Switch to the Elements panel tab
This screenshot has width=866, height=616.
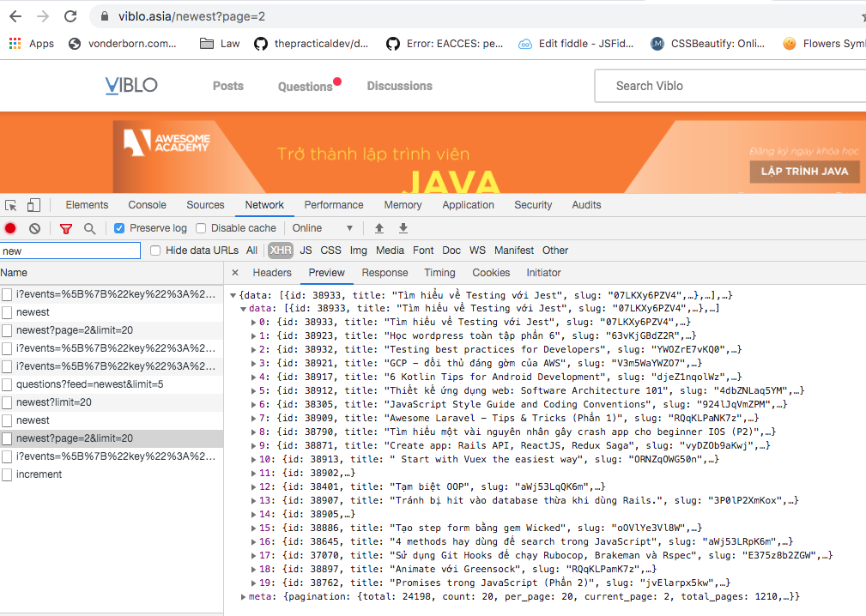click(x=87, y=205)
